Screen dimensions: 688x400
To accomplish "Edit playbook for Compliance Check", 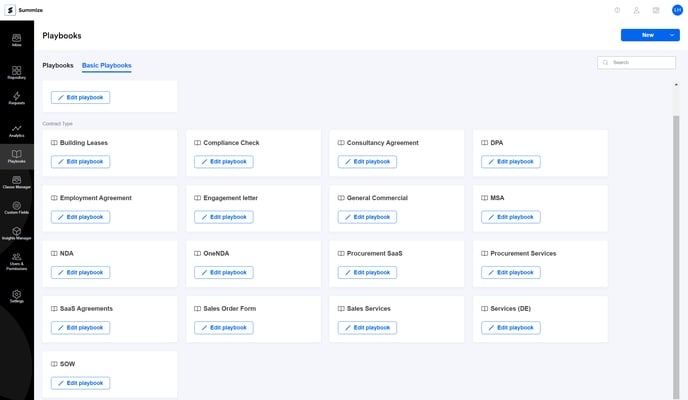I will (x=224, y=161).
